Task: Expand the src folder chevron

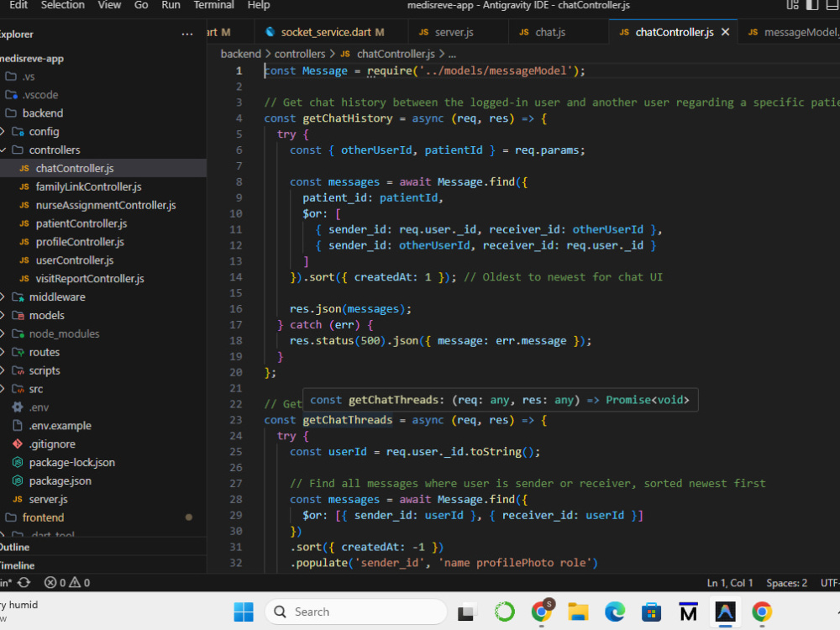Action: (3, 389)
